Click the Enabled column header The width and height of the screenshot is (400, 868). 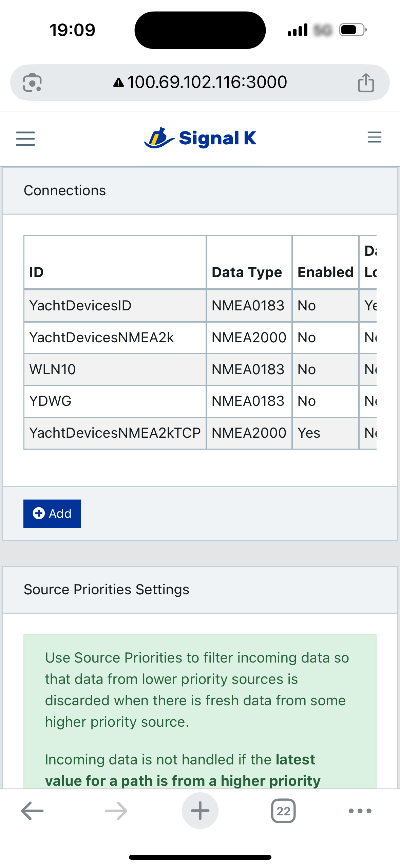click(x=325, y=272)
